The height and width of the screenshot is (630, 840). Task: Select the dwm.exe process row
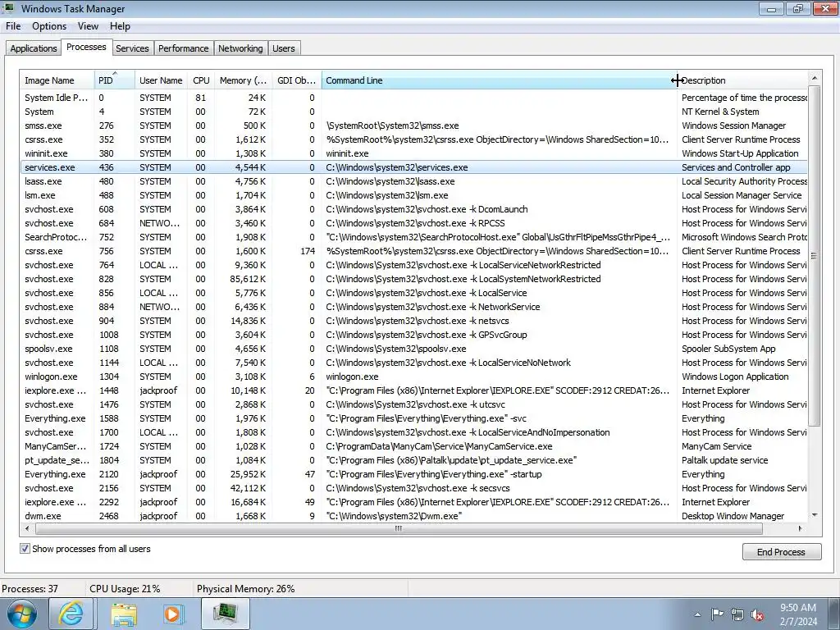413,516
